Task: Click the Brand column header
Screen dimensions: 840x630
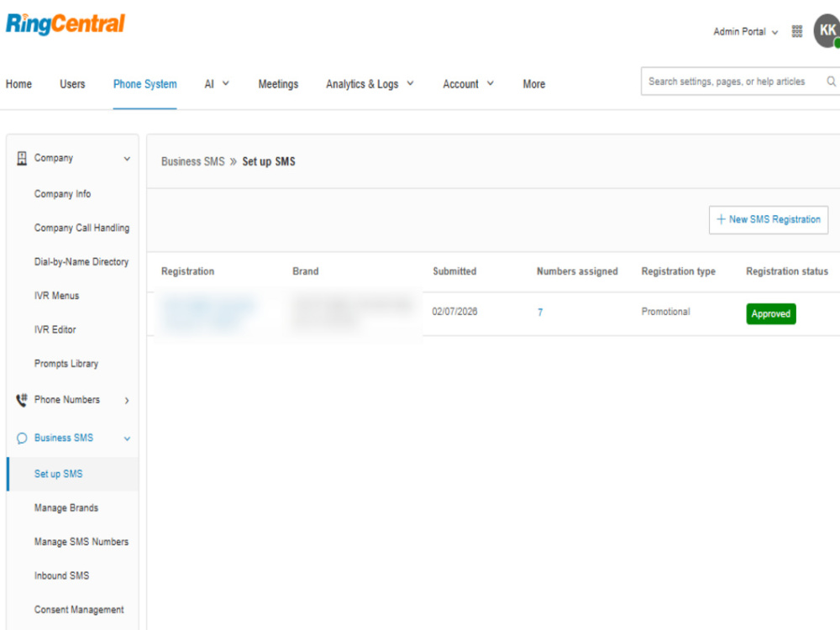Action: coord(306,271)
